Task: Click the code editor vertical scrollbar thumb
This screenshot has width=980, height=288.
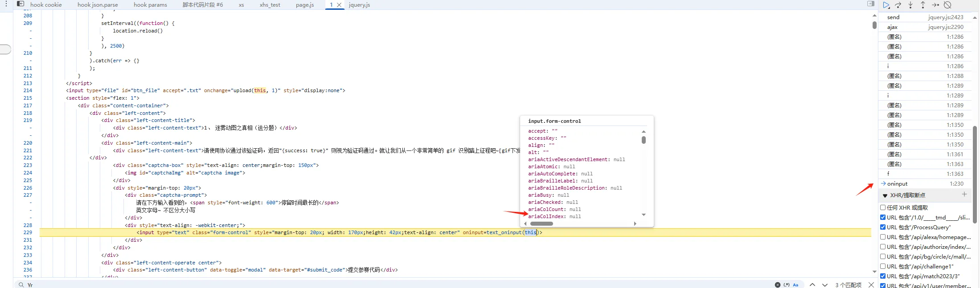Action: [x=874, y=25]
